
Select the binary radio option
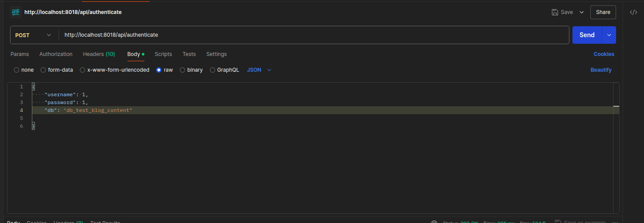coord(182,70)
